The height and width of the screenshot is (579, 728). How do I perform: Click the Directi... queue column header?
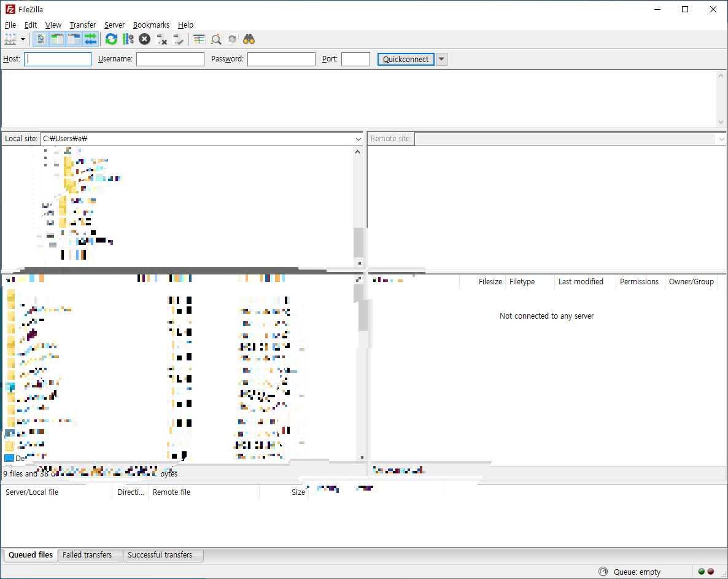(131, 492)
